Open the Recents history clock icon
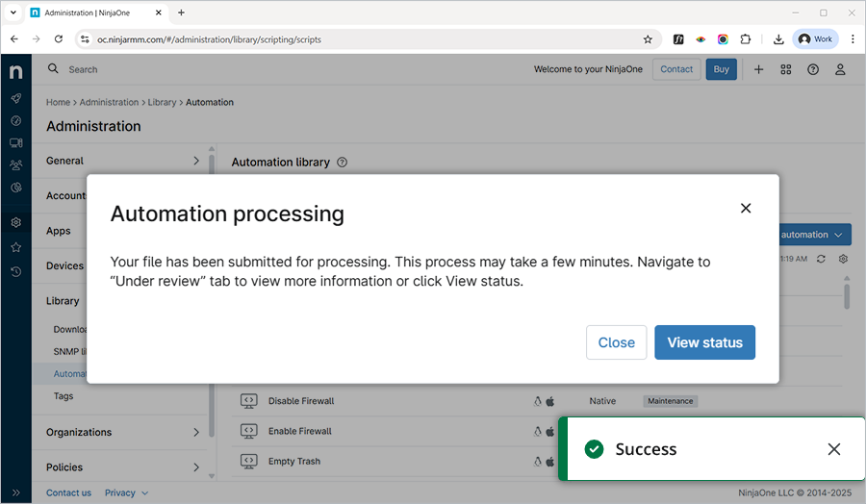The image size is (866, 504). click(16, 271)
